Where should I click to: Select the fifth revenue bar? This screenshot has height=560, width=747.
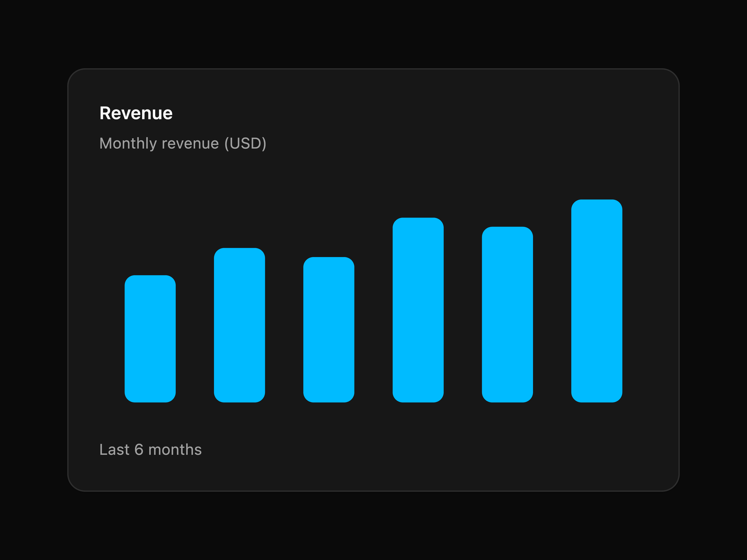pos(507,314)
